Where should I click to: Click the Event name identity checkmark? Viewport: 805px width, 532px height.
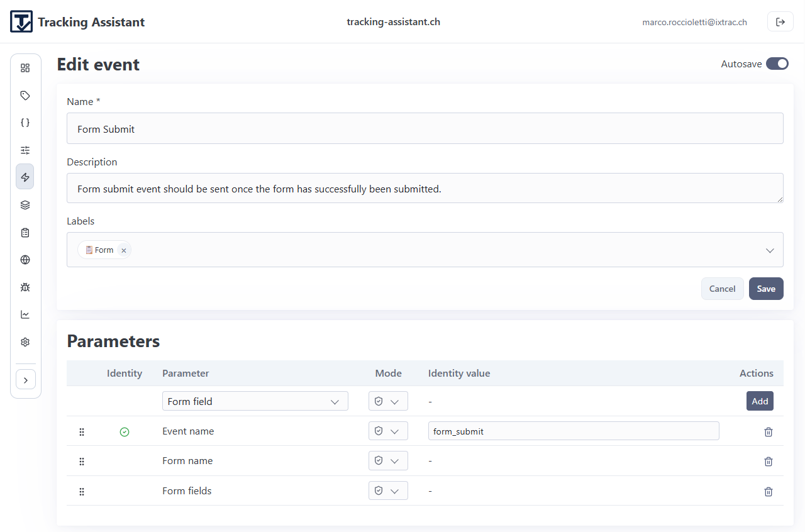click(x=125, y=432)
